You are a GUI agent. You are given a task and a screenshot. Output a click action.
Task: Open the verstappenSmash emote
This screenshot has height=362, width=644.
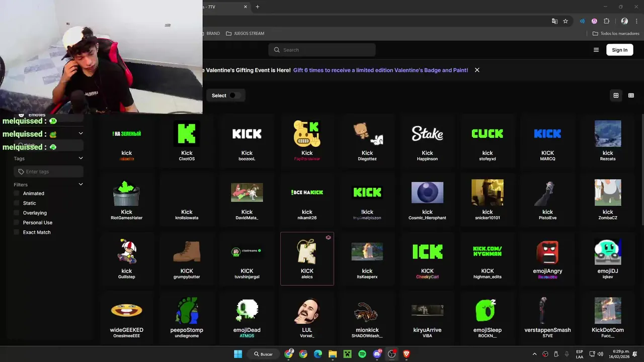click(547, 317)
